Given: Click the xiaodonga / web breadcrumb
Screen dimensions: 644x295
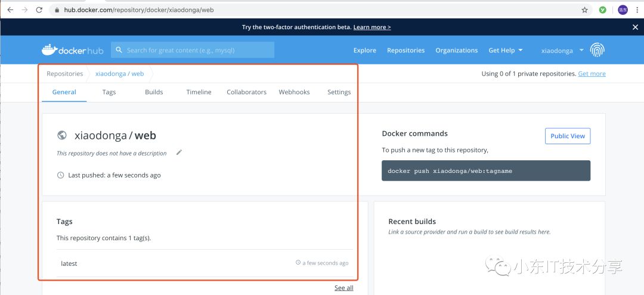Looking at the screenshot, I should click(x=119, y=73).
